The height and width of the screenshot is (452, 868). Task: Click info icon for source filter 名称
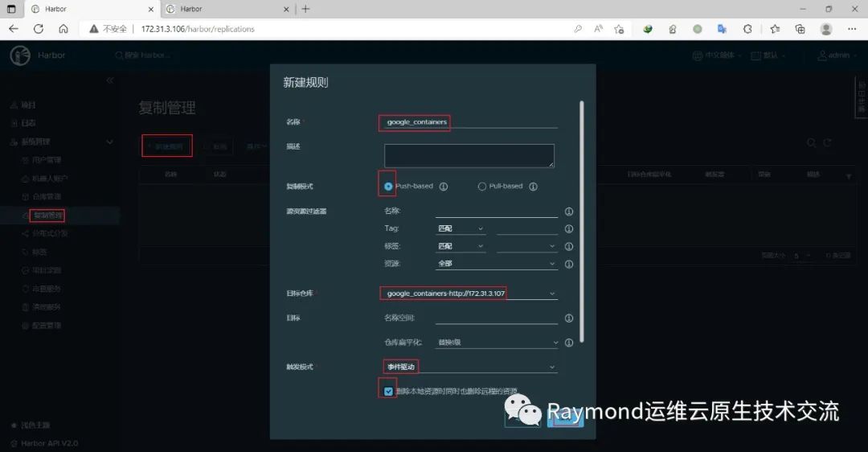click(x=568, y=212)
